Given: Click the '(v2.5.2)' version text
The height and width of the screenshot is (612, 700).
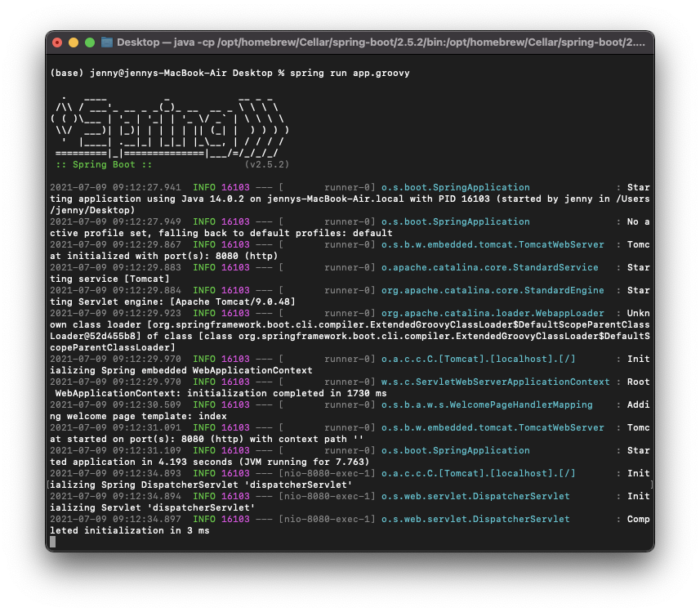Looking at the screenshot, I should (x=267, y=164).
